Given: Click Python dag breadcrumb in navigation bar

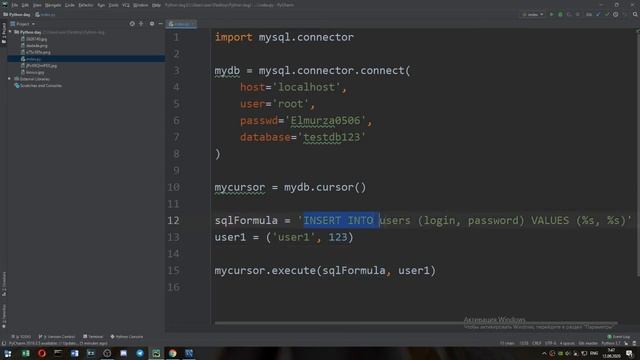Looking at the screenshot, I should pyautogui.click(x=17, y=15).
